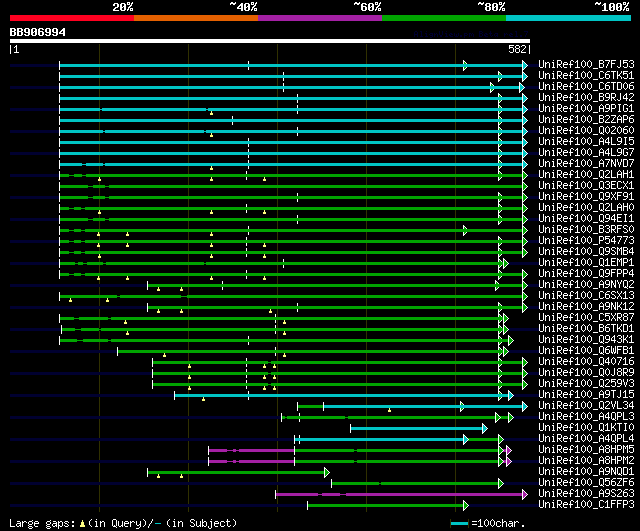
Task: Select the UniRef100_B3RFS0 label
Action: (x=586, y=230)
